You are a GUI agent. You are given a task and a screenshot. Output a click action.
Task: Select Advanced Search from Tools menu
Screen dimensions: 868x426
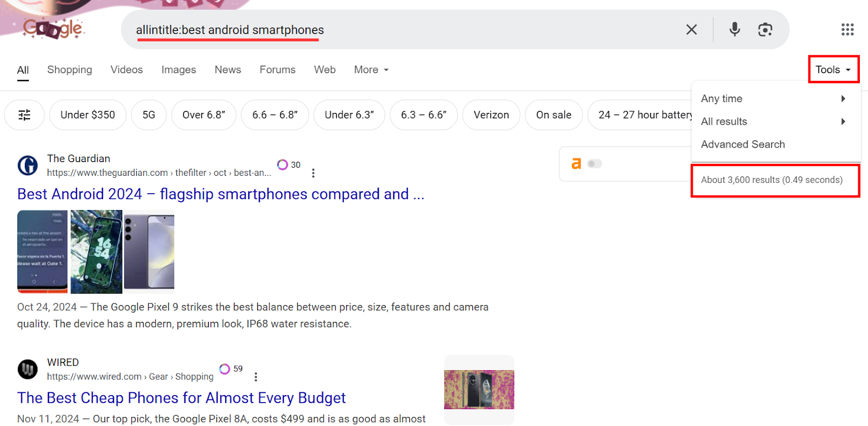743,144
